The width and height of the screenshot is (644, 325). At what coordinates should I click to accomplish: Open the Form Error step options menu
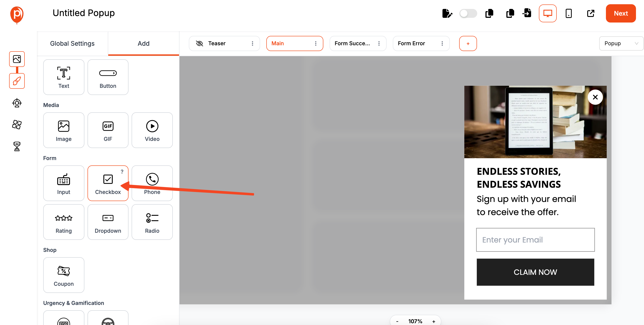point(442,43)
